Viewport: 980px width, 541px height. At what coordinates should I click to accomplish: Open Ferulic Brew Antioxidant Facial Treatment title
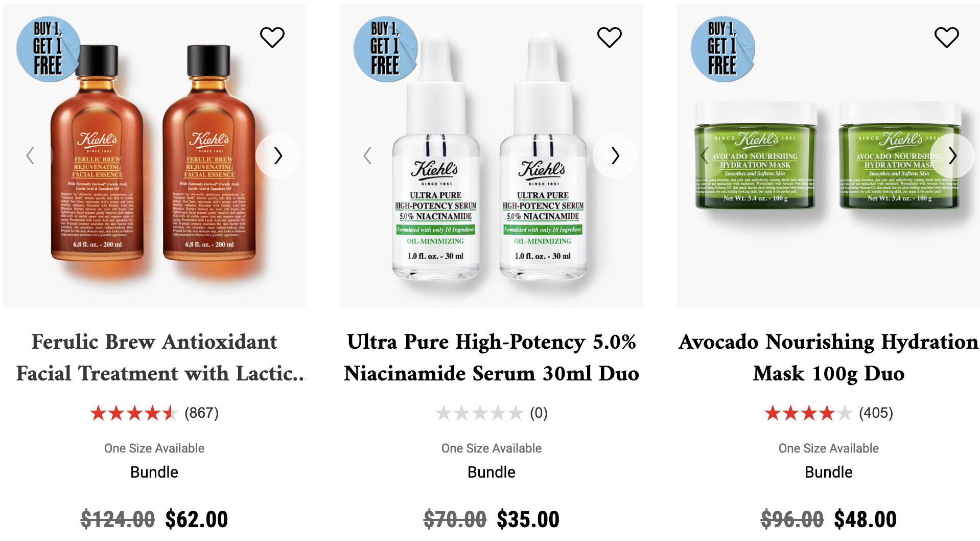[154, 357]
